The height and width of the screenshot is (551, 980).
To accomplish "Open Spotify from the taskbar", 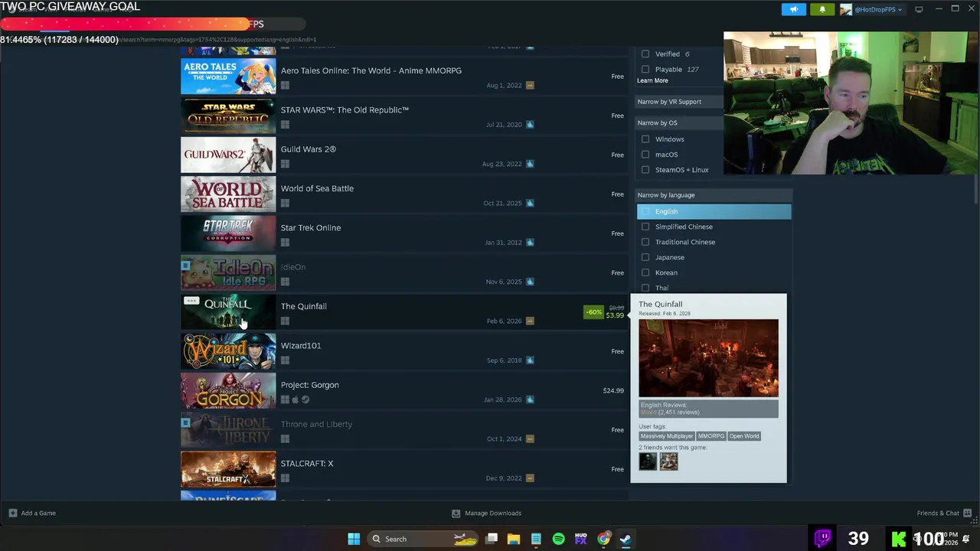I will coord(558,539).
